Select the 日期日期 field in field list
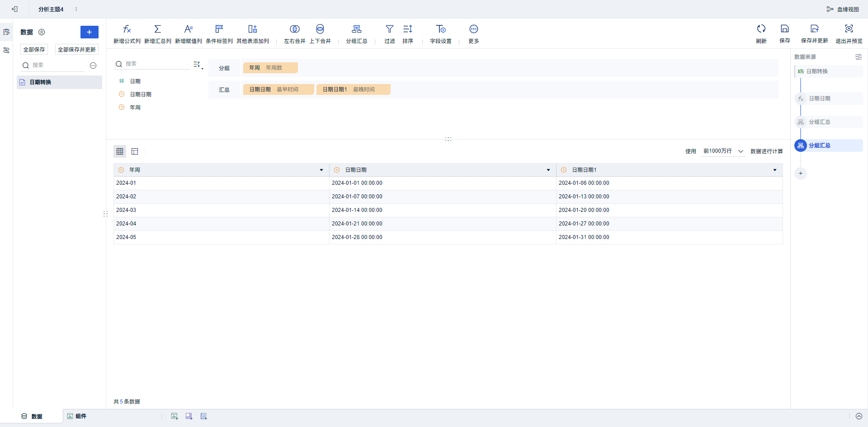 point(140,94)
